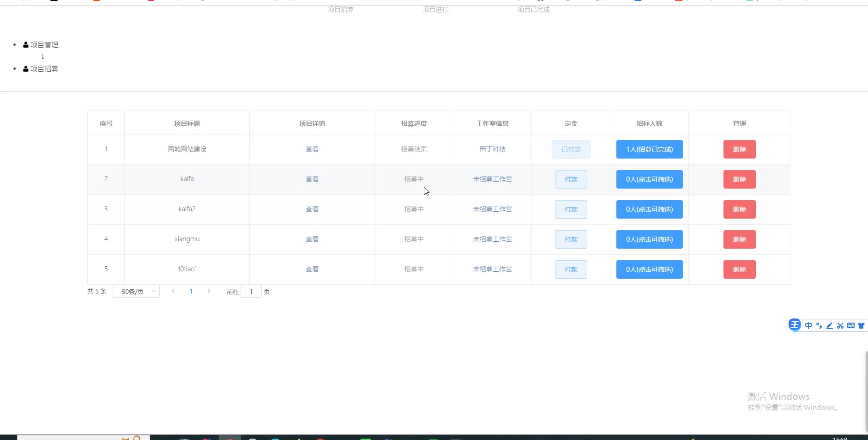View details of the 10tiao` project

click(312, 269)
